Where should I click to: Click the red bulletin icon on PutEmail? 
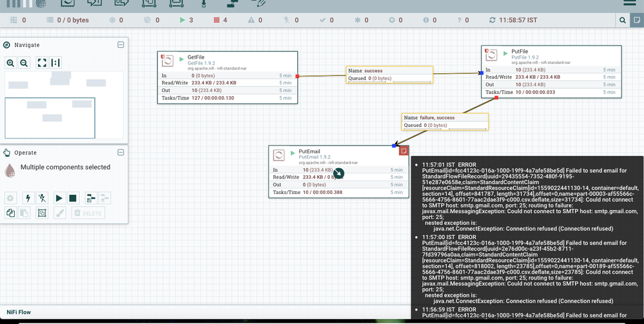pos(404,151)
